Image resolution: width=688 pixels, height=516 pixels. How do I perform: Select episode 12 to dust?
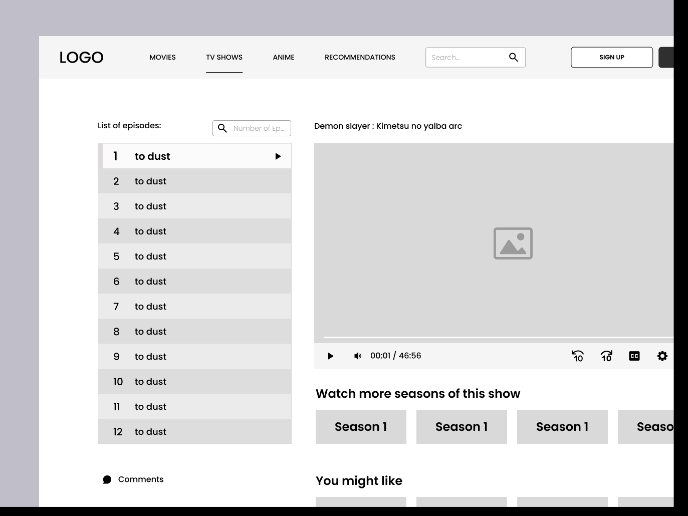click(195, 431)
